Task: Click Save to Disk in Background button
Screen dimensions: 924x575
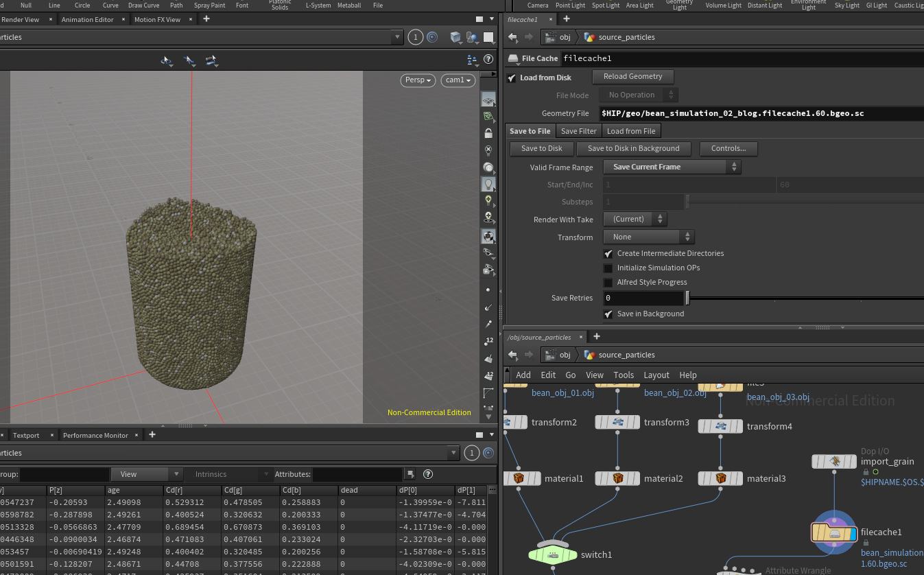Action: pyautogui.click(x=633, y=148)
